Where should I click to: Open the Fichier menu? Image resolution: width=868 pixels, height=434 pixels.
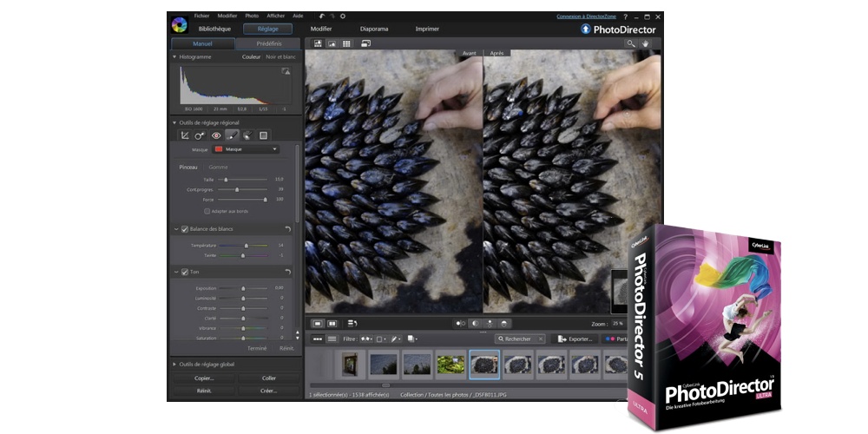coord(201,16)
